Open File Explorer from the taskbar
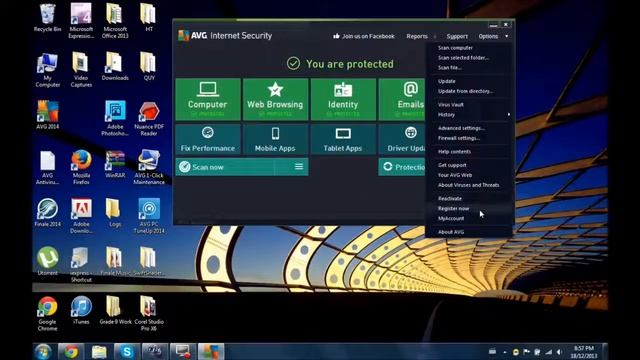Viewport: 640px width, 360px height. click(x=99, y=351)
